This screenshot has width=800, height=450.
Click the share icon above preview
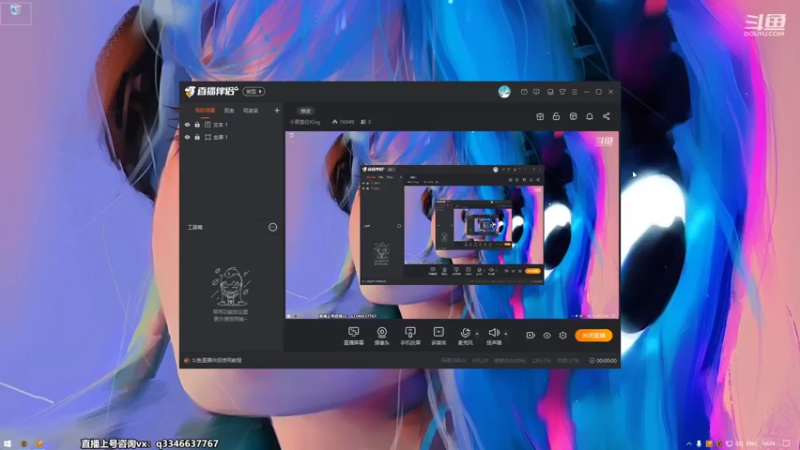[x=606, y=116]
